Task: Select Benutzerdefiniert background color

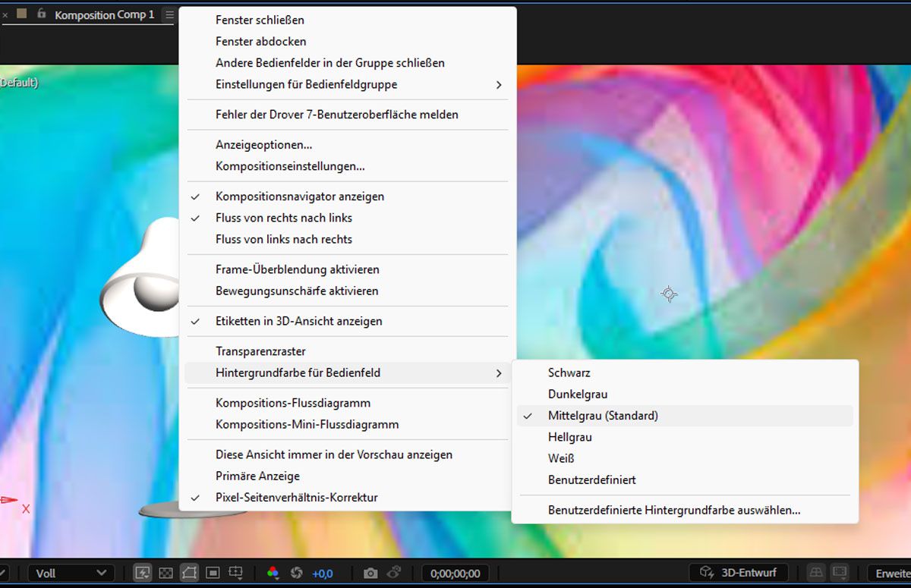Action: click(685, 480)
